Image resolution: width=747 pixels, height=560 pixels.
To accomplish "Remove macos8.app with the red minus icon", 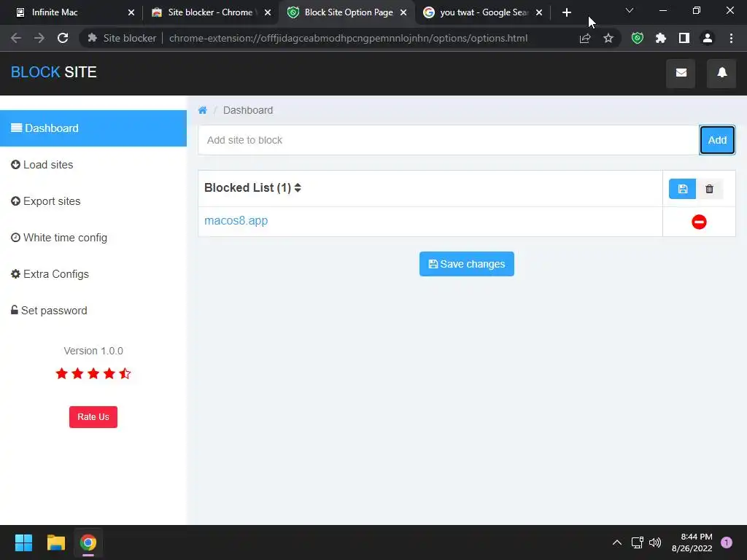I will click(699, 222).
